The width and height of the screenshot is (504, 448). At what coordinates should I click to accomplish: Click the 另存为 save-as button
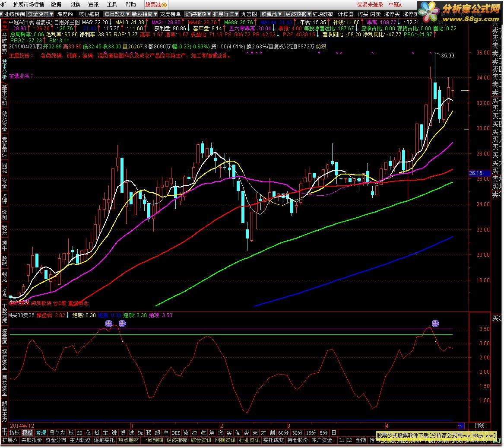pyautogui.click(x=57, y=433)
